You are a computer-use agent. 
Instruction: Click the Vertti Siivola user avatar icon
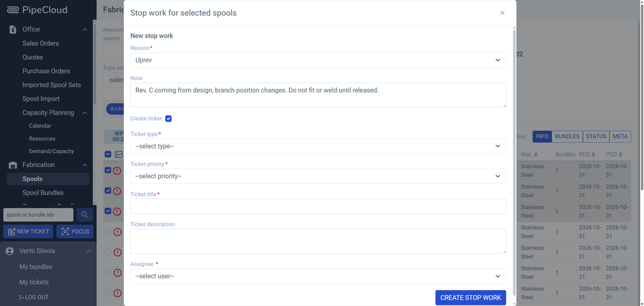pyautogui.click(x=9, y=251)
